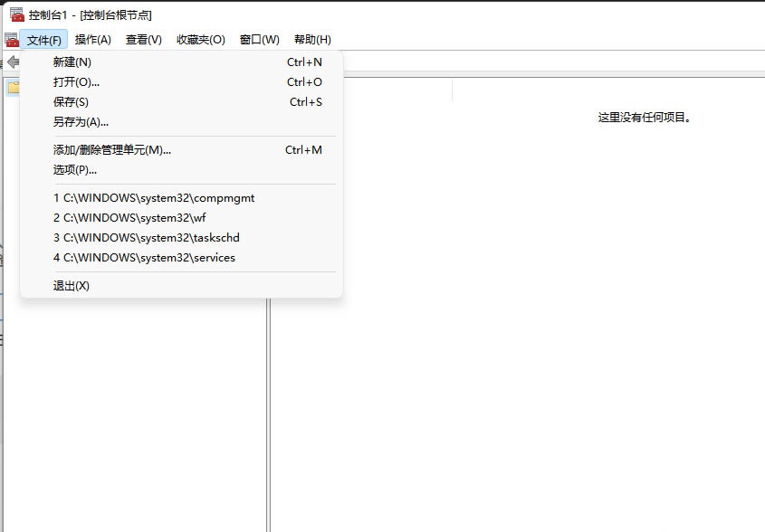
Task: Click the MMC console icon in title bar
Action: [16, 14]
